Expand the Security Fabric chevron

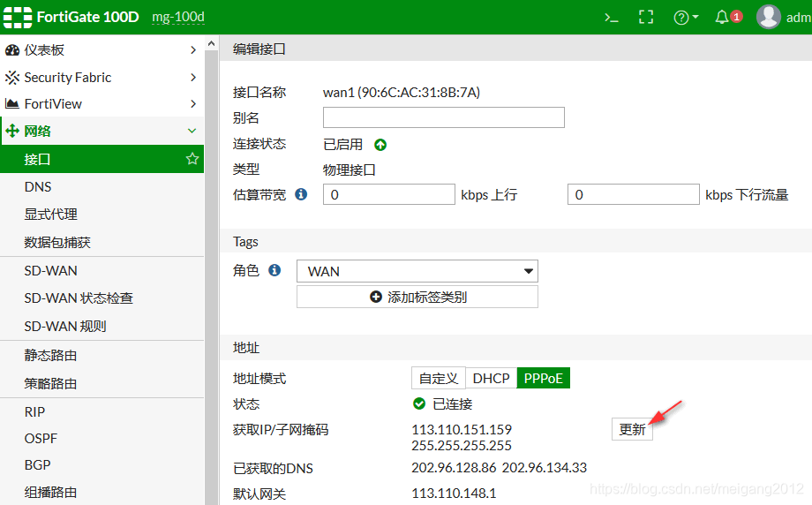(x=193, y=77)
